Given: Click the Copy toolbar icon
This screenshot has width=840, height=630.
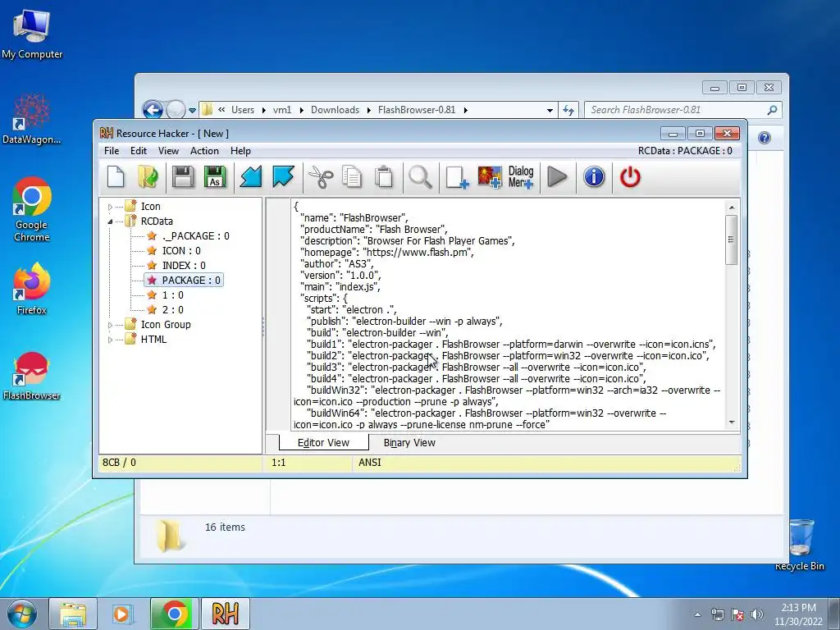Looking at the screenshot, I should pos(352,177).
